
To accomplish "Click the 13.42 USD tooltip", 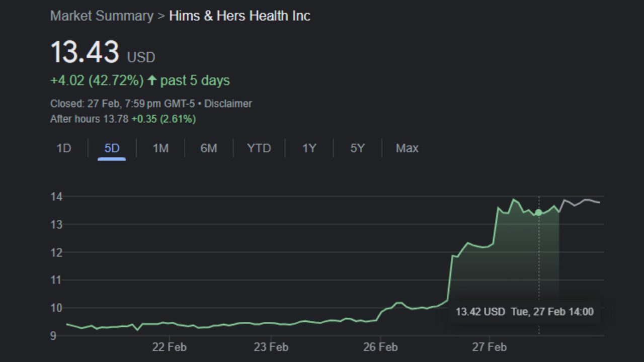I will [x=524, y=312].
